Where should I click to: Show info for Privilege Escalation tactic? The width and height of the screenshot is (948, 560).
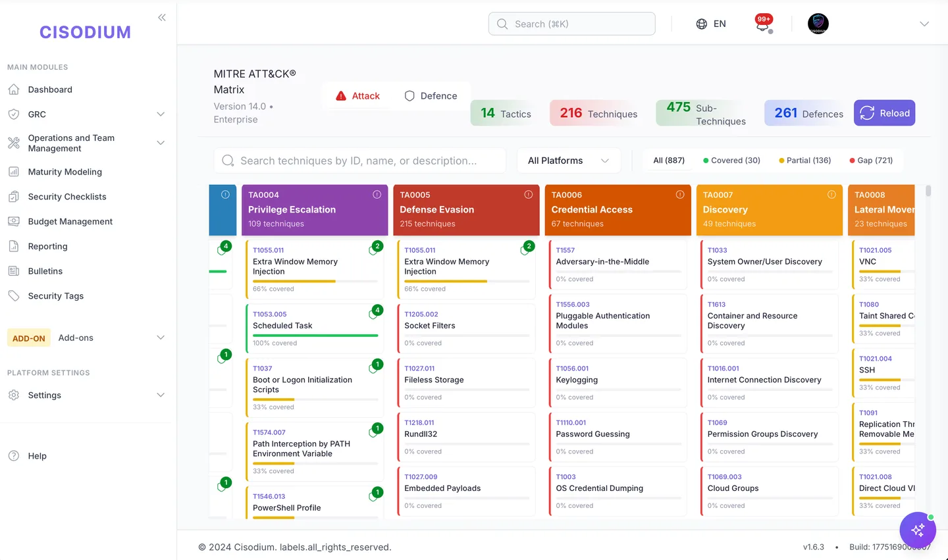[x=377, y=195]
